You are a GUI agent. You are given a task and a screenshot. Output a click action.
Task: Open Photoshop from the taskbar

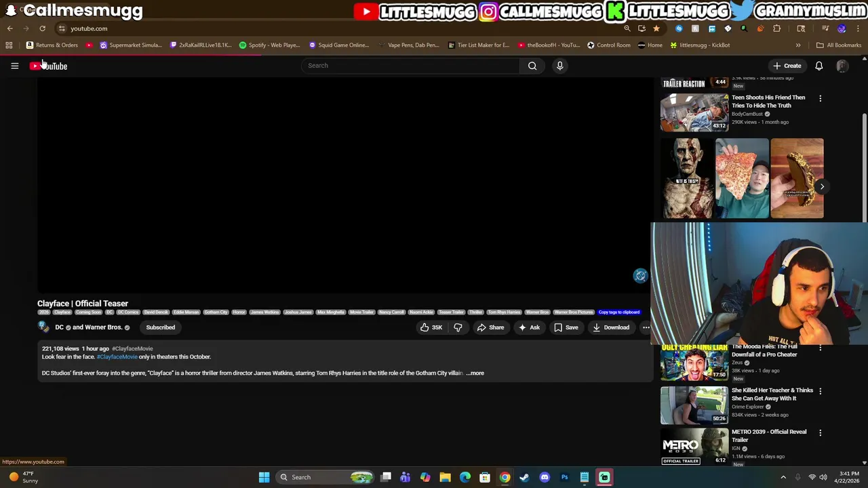[564, 477]
